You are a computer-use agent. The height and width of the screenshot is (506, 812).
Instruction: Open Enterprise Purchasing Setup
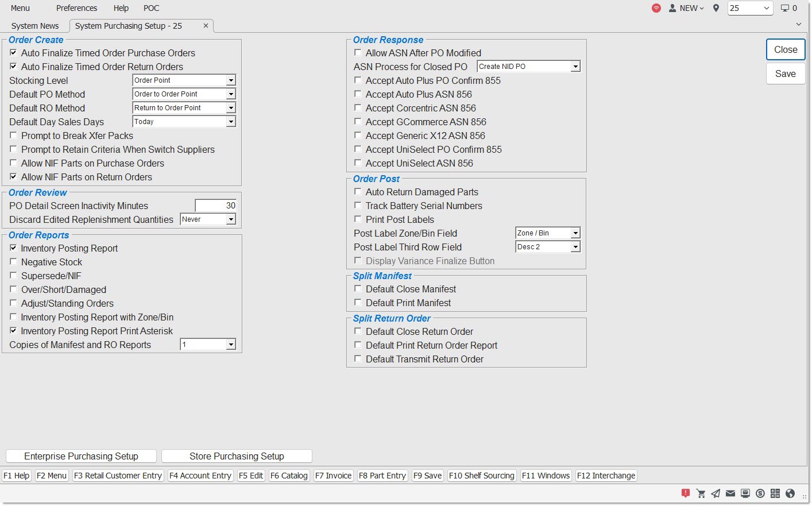tap(81, 456)
